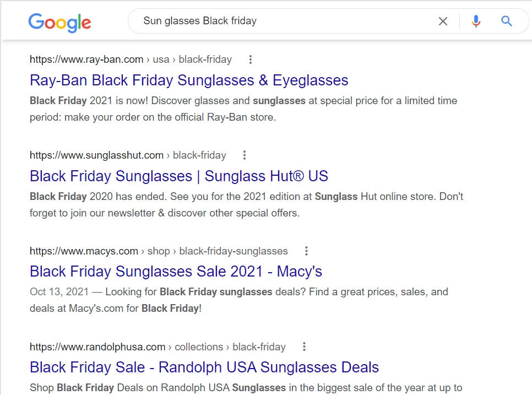
Task: Start voice search with microphone icon
Action: pyautogui.click(x=476, y=21)
